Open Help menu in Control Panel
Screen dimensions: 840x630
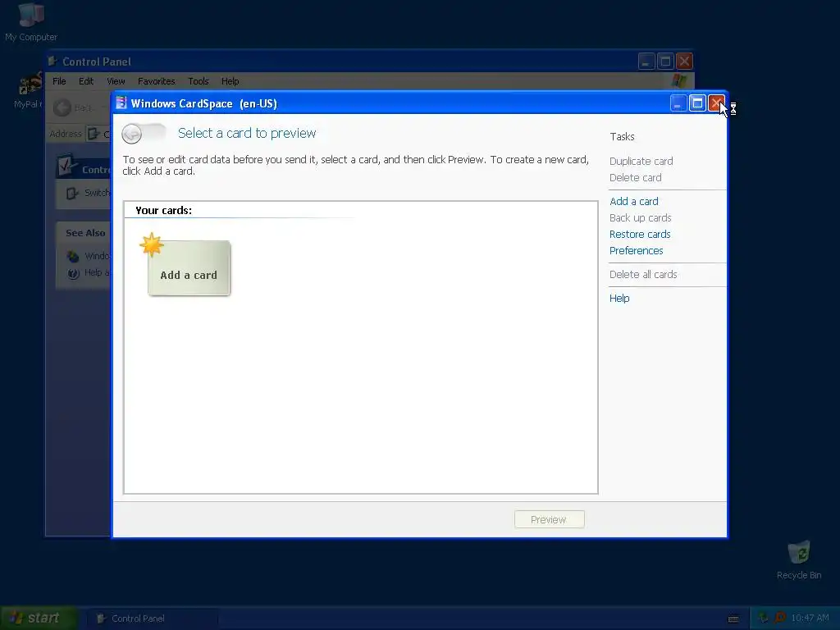tap(230, 81)
